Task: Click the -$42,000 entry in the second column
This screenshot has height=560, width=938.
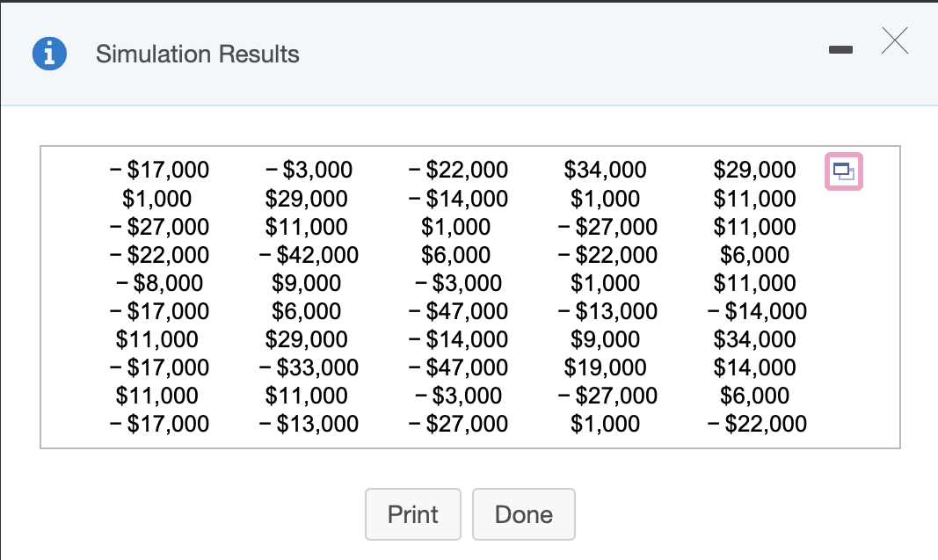Action: click(x=309, y=254)
